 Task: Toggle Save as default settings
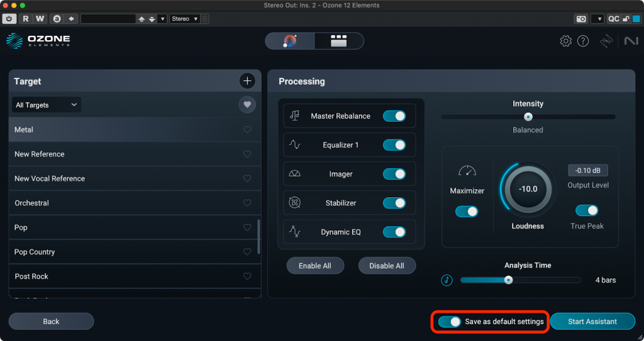(450, 322)
